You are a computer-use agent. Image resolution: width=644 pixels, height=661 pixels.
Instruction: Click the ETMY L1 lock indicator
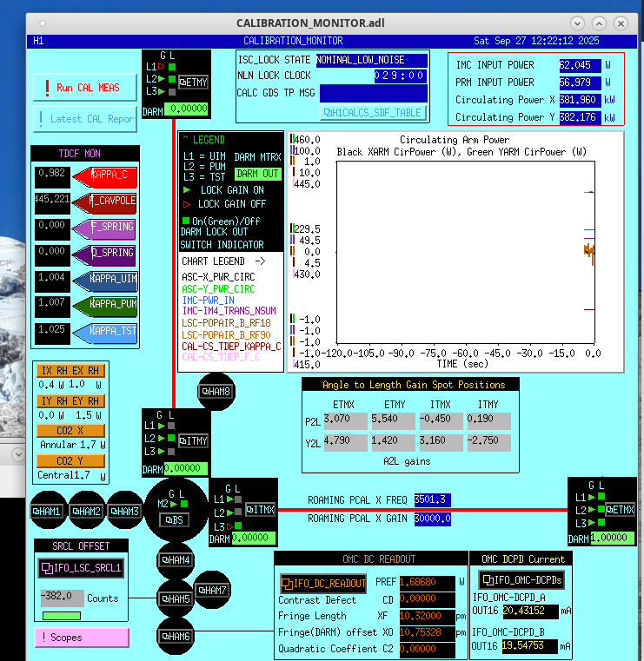[172, 67]
